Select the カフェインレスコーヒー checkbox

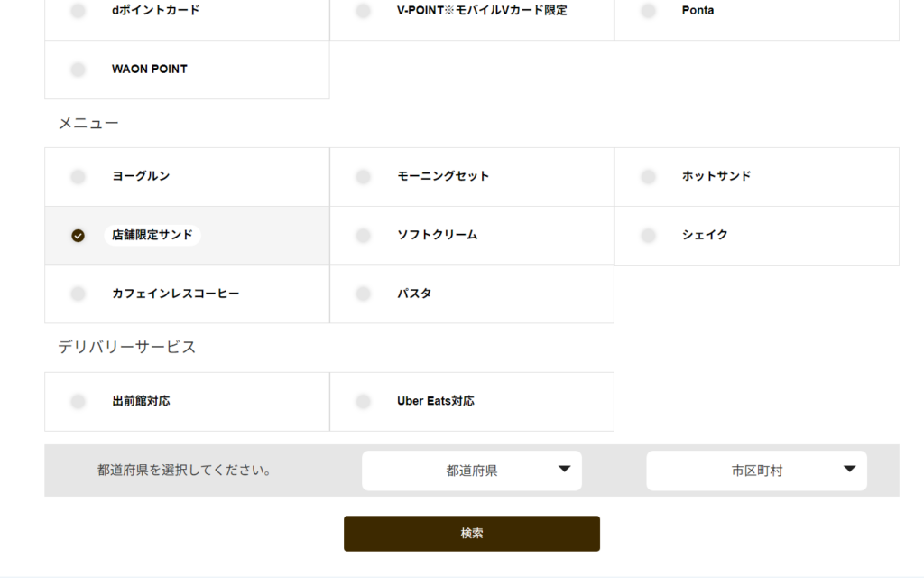(x=79, y=294)
